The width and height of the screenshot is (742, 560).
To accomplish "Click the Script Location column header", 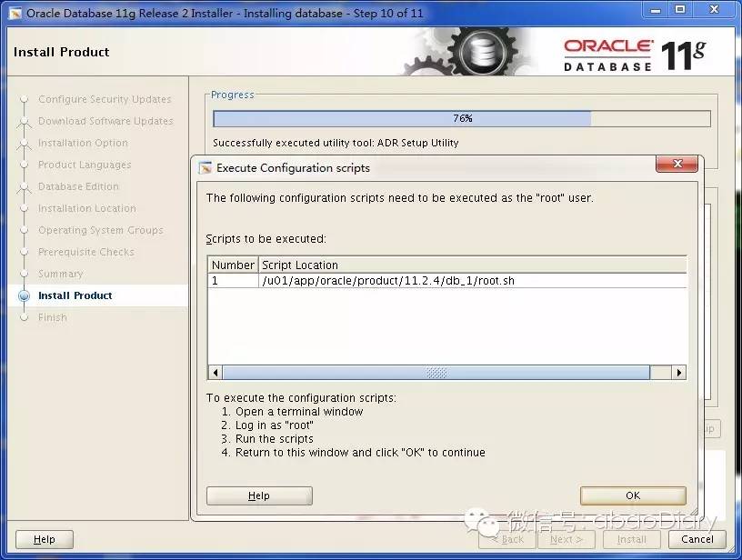I will pos(472,265).
